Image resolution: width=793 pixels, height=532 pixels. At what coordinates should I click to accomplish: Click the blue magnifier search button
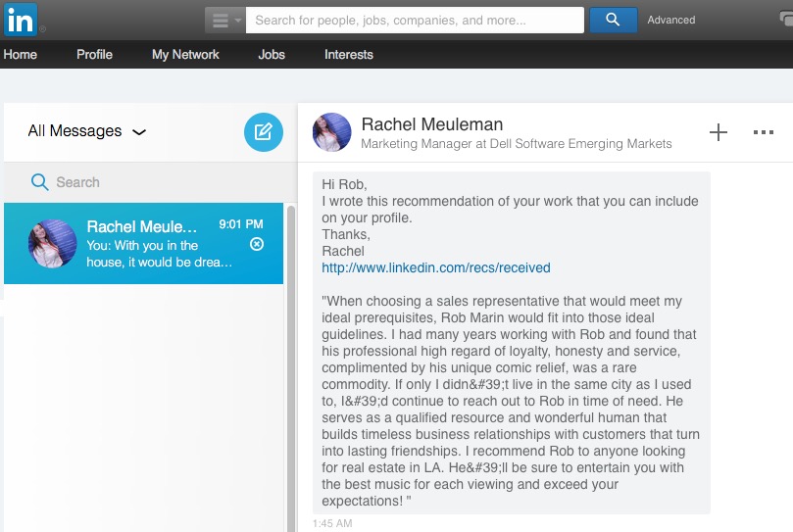pyautogui.click(x=613, y=20)
